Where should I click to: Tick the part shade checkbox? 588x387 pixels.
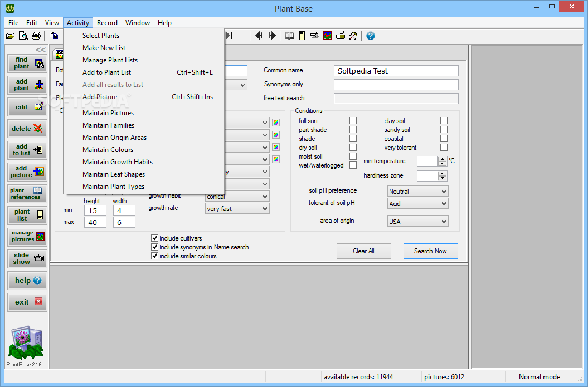click(353, 130)
